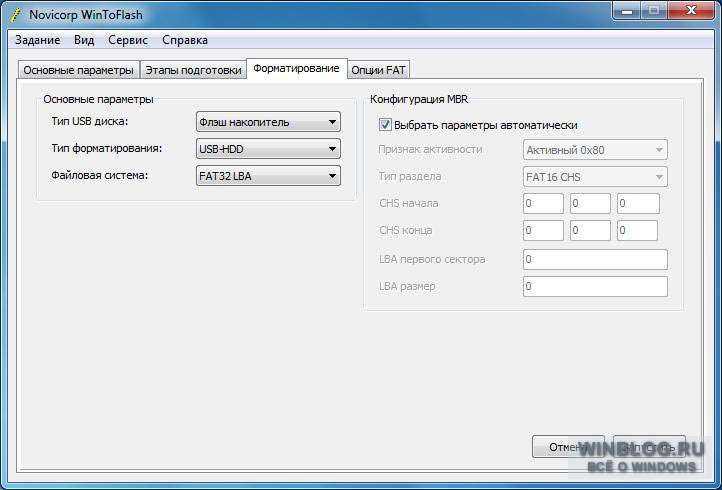Open the Вид menu
722x490 pixels.
pyautogui.click(x=84, y=40)
